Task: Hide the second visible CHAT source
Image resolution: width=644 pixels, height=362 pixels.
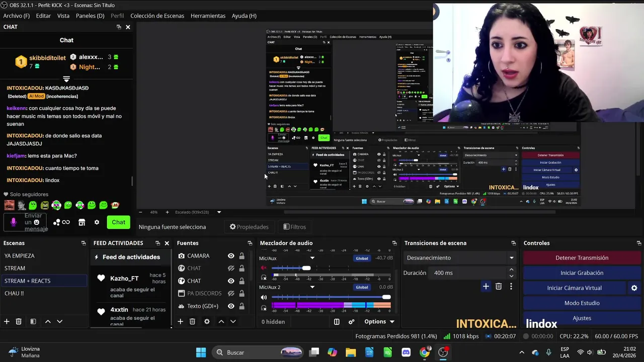Action: point(231,281)
